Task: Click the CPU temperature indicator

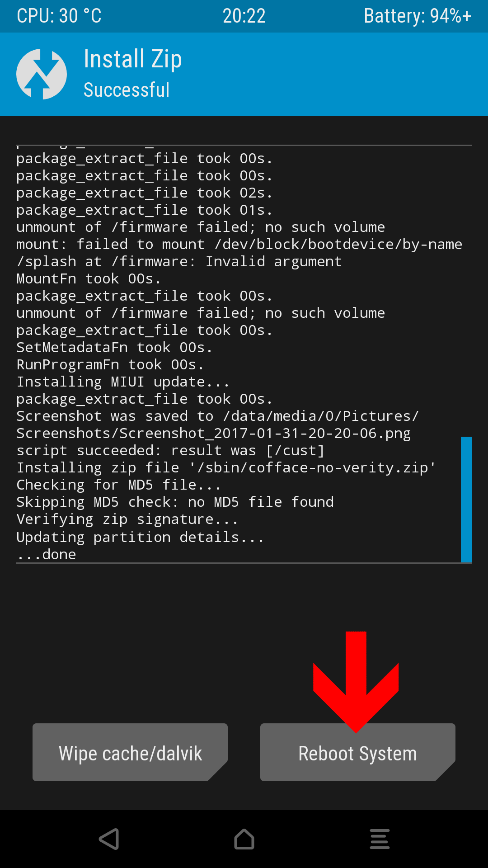Action: tap(59, 16)
